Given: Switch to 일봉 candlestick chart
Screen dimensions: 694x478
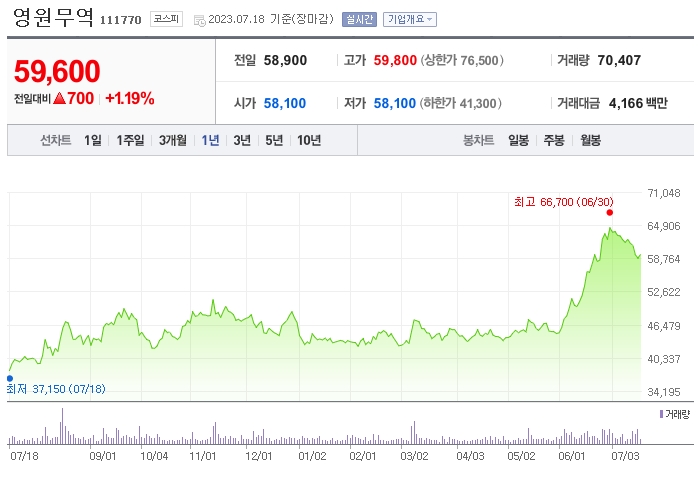Looking at the screenshot, I should point(518,140).
